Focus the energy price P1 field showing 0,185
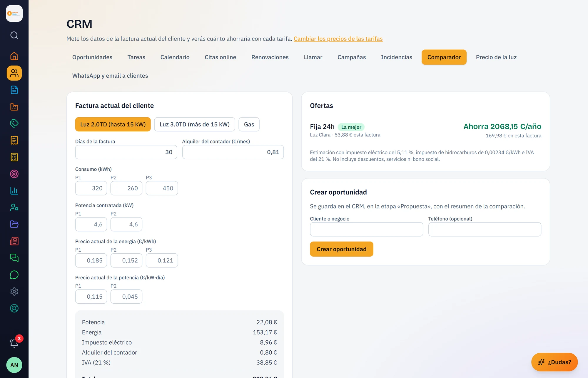588x378 pixels. (91, 260)
